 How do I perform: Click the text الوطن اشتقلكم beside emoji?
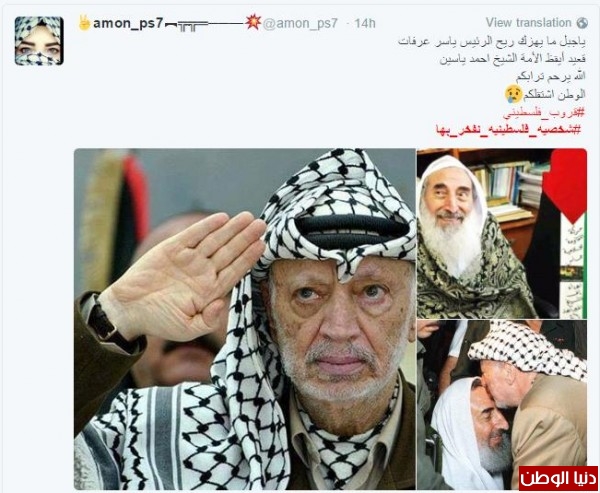click(x=554, y=95)
